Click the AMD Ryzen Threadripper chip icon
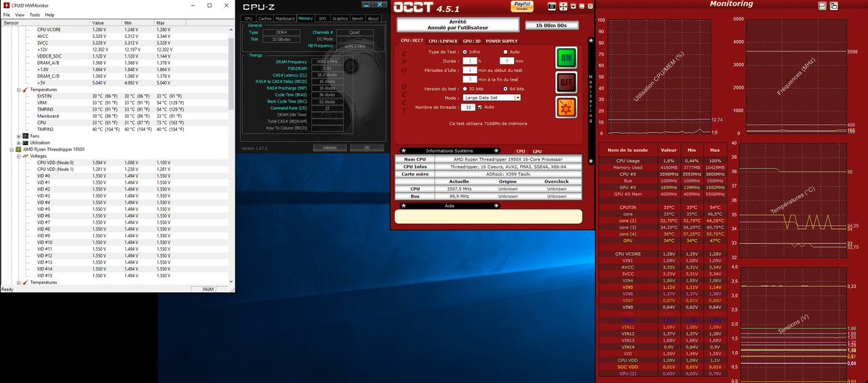Screen dimensions: 868x383 18,149
